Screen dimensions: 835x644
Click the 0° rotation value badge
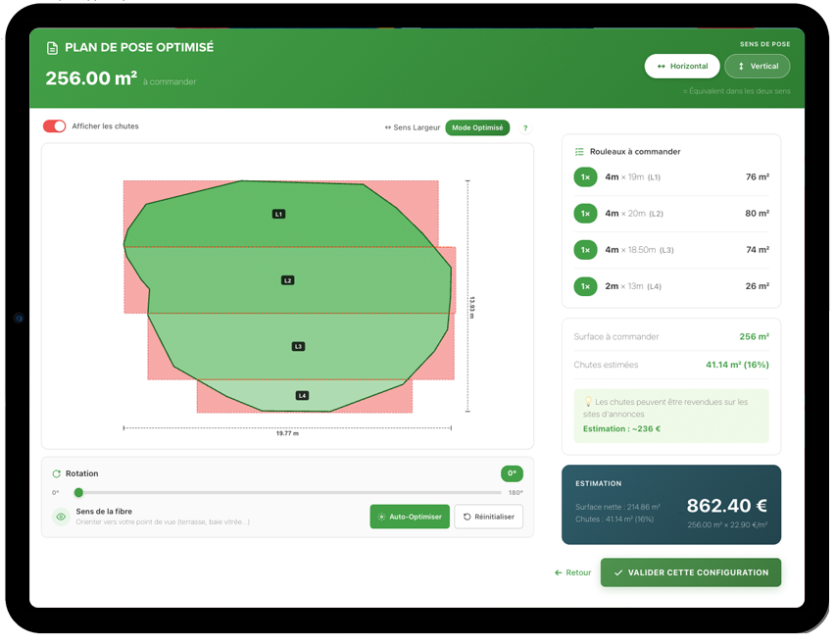point(511,472)
